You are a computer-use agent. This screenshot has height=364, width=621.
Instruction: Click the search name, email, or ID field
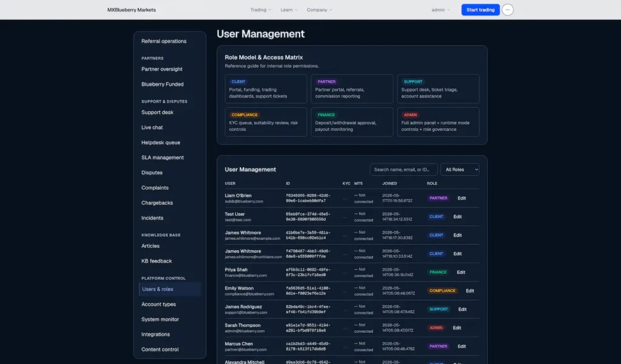click(403, 170)
